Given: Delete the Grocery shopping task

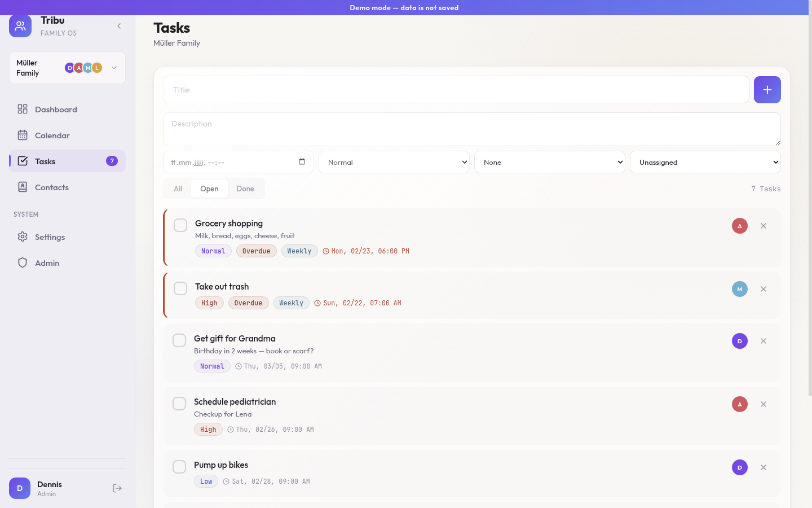Looking at the screenshot, I should click(764, 226).
